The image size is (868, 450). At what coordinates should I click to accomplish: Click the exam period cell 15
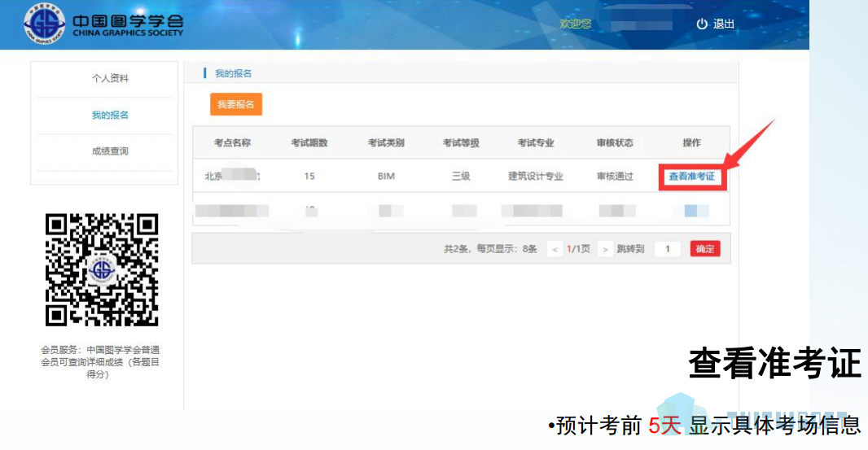(x=309, y=176)
